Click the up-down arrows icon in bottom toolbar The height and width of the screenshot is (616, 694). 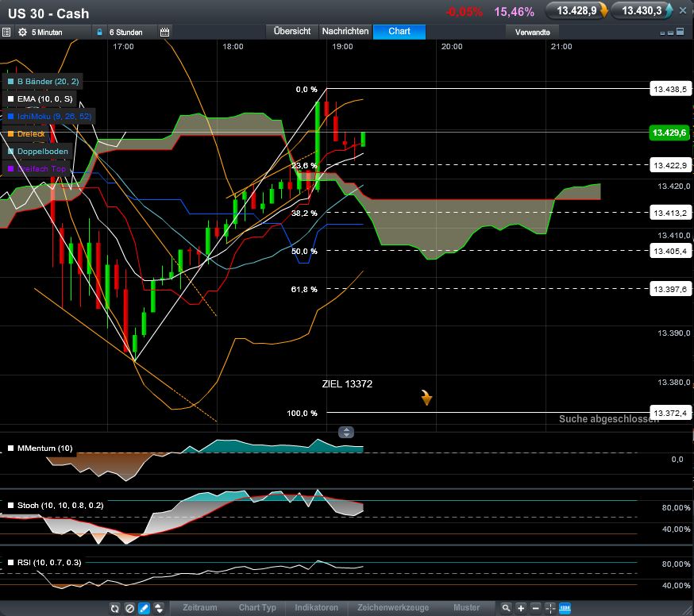[159, 608]
